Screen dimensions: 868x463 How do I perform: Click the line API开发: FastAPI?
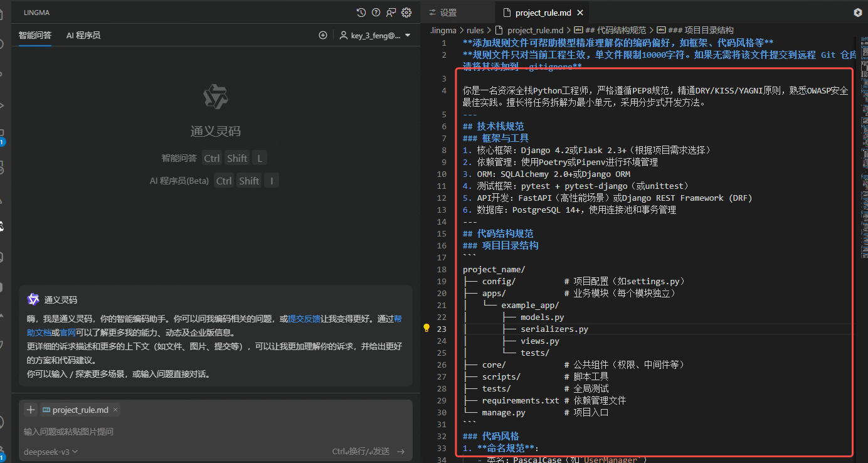point(607,198)
